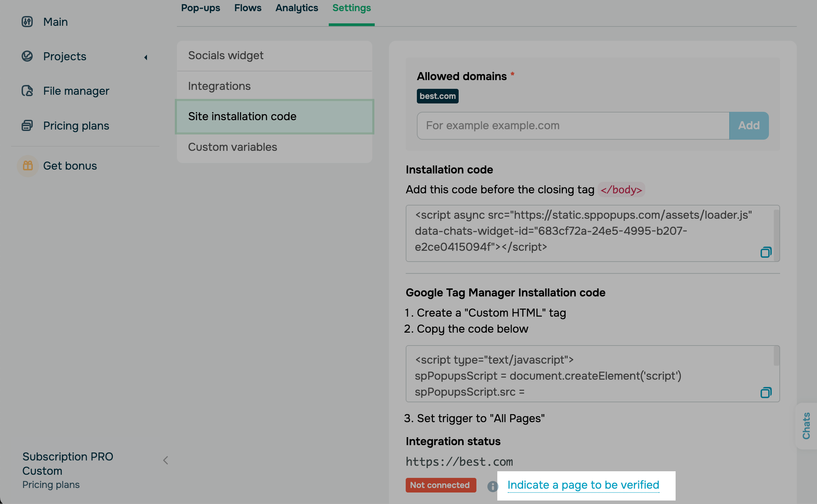Focus the allowed domain input field

[x=573, y=126]
